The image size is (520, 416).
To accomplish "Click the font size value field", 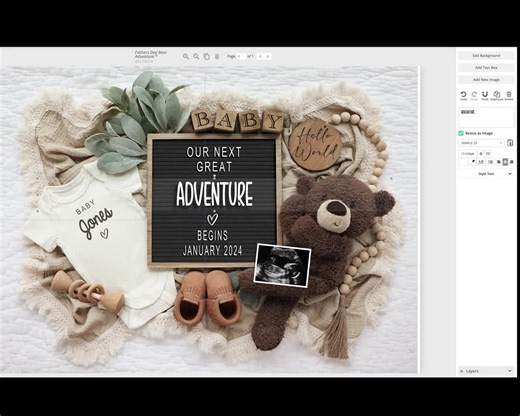I will (x=467, y=154).
